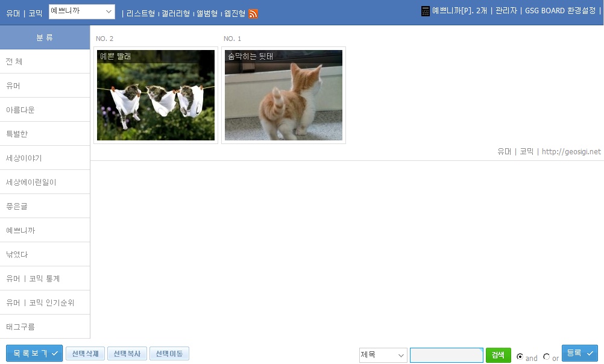This screenshot has width=604, height=364.
Task: Open 태그구름 page
Action: pos(45,327)
